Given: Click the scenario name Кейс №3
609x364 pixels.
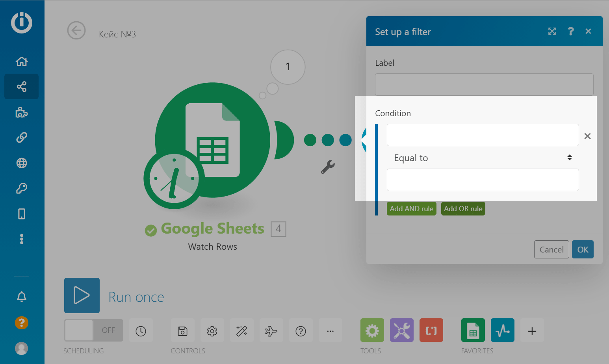Looking at the screenshot, I should click(x=117, y=34).
